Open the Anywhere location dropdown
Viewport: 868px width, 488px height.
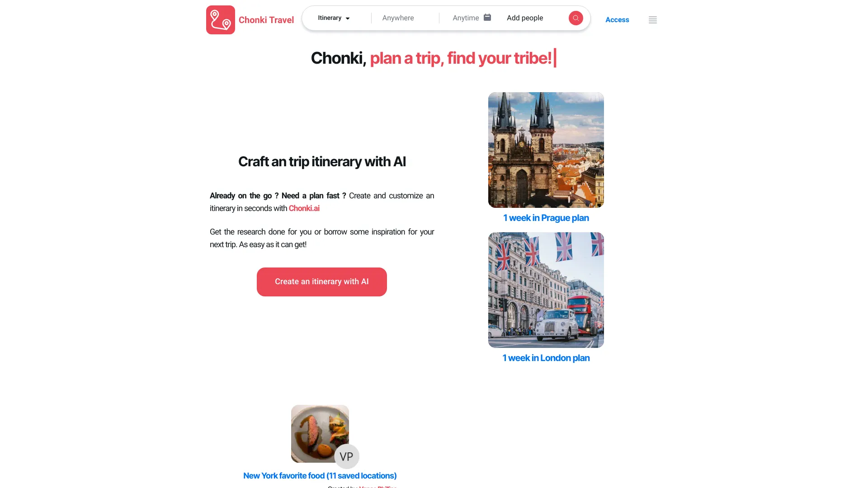[x=398, y=17]
